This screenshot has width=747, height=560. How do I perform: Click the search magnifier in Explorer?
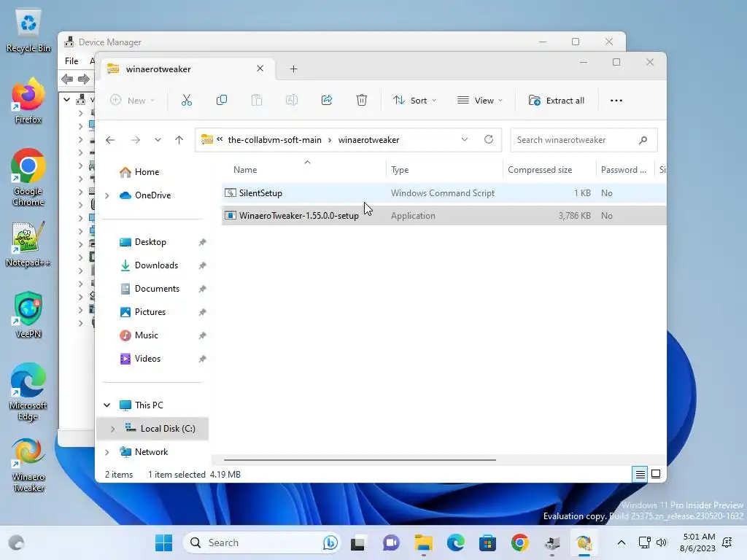pos(643,140)
